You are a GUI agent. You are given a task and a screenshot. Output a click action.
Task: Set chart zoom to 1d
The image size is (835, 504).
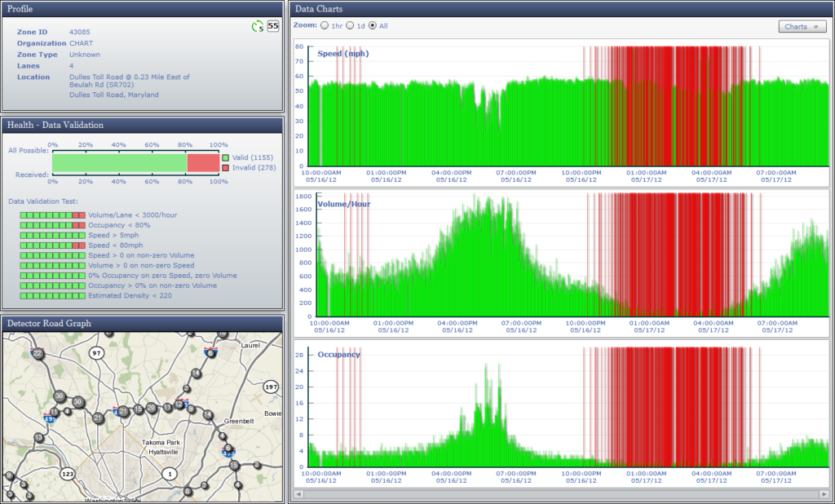click(x=350, y=25)
